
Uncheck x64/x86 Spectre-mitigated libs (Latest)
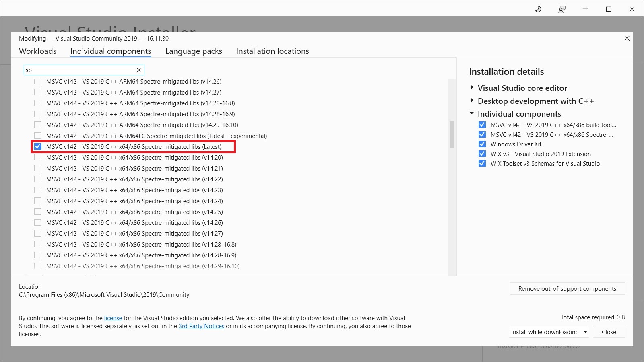pyautogui.click(x=38, y=146)
